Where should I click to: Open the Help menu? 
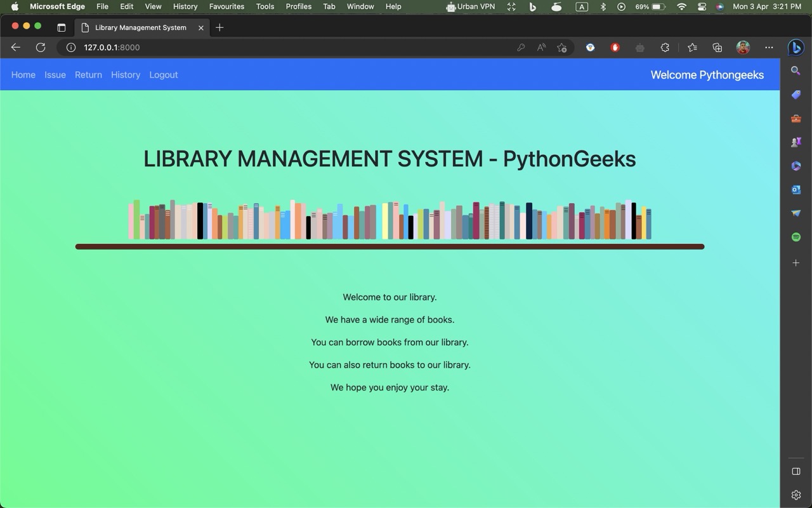(393, 6)
